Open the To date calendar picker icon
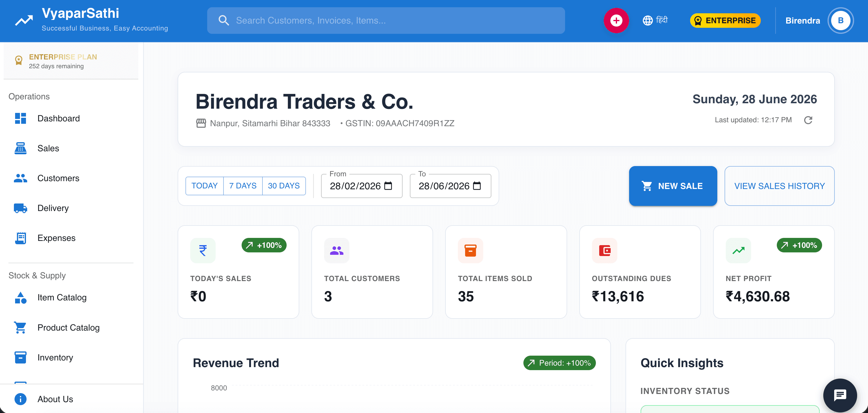The width and height of the screenshot is (868, 413). point(477,186)
